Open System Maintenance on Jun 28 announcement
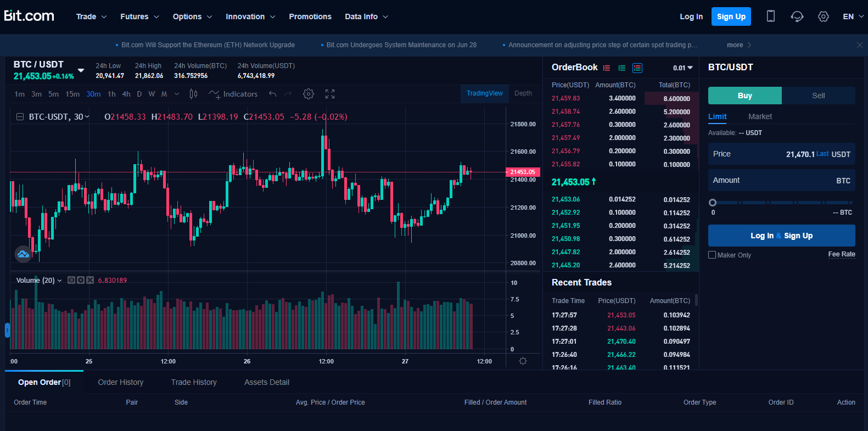This screenshot has height=431, width=868. pyautogui.click(x=401, y=45)
